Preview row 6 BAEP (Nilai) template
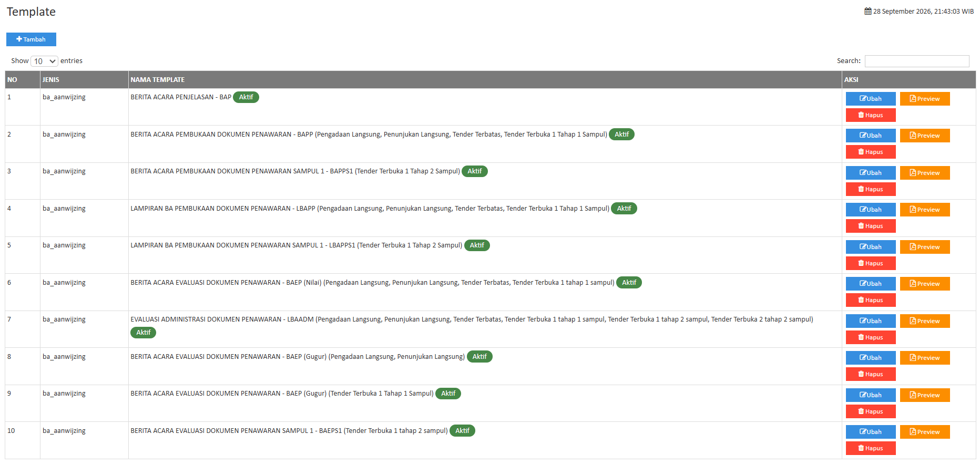 925,284
